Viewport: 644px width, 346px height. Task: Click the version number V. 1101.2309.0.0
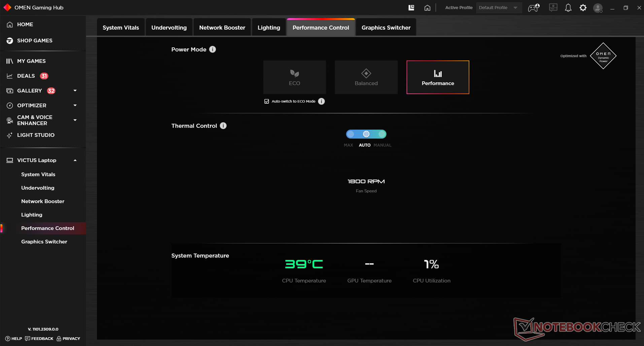click(x=43, y=329)
